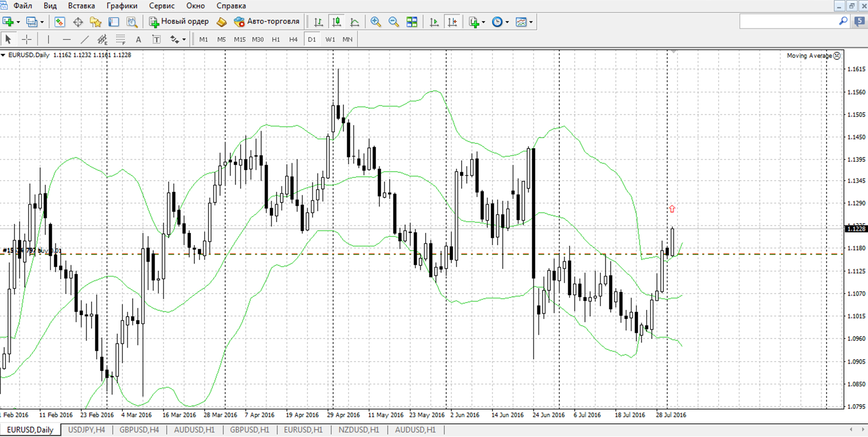Image resolution: width=868 pixels, height=437 pixels.
Task: Select the Fibonacci Retracement tool
Action: pos(120,40)
